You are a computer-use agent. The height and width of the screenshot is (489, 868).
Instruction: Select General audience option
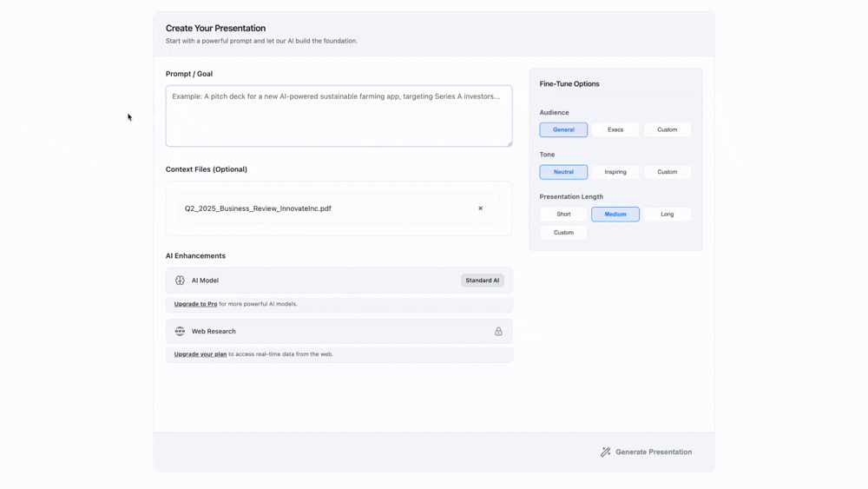pyautogui.click(x=563, y=129)
